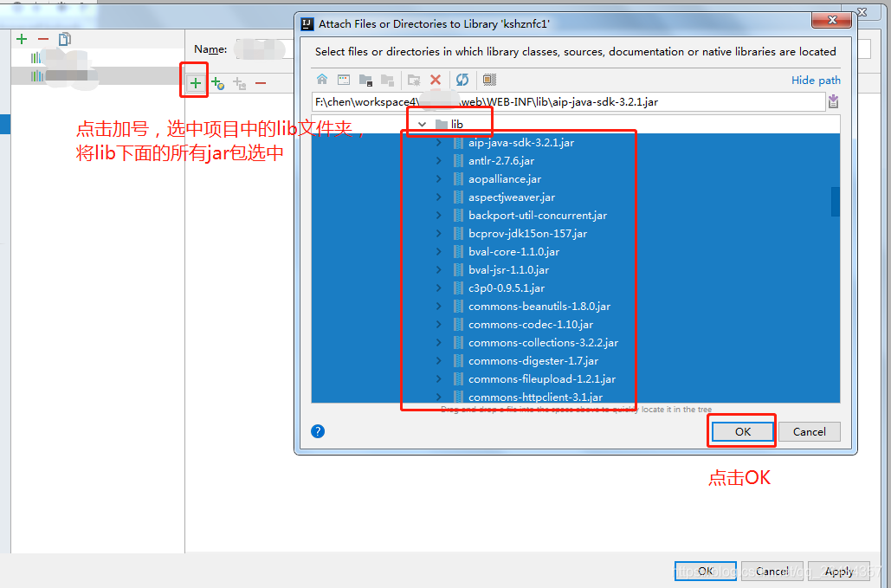Jump to Project directory icon

coord(365,80)
